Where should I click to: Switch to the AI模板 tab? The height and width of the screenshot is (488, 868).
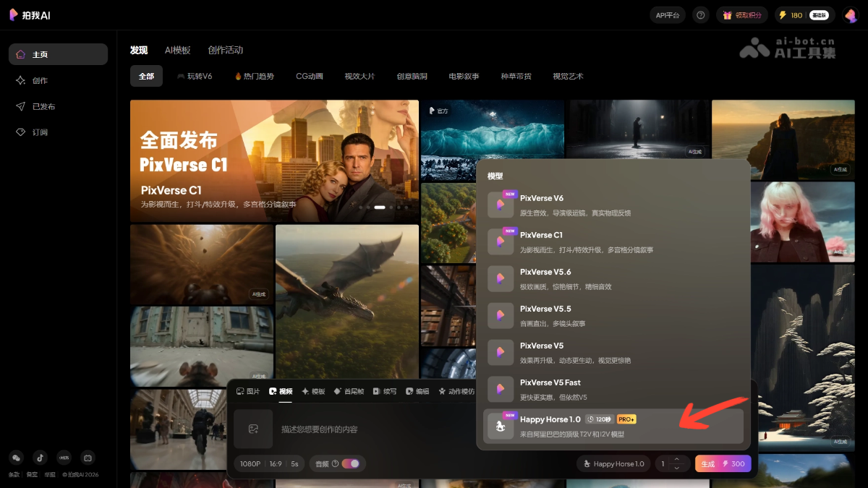click(x=177, y=50)
